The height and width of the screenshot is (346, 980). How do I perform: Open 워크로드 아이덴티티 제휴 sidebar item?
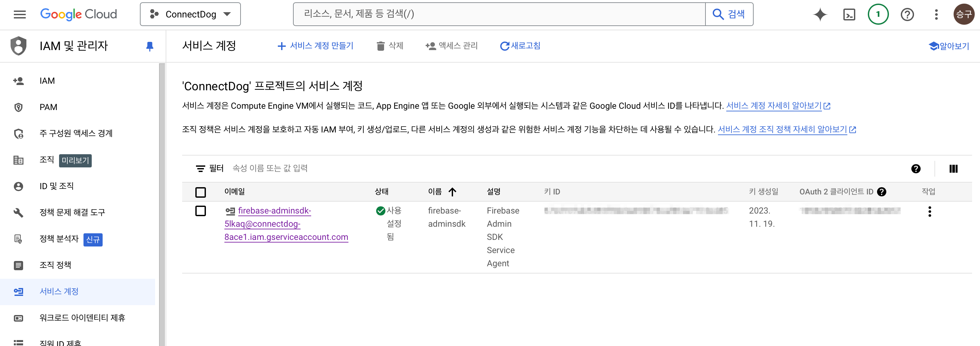[78, 318]
